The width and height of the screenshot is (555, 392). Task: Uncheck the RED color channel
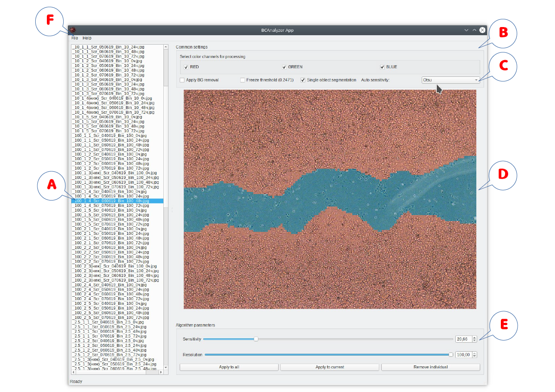click(x=186, y=67)
